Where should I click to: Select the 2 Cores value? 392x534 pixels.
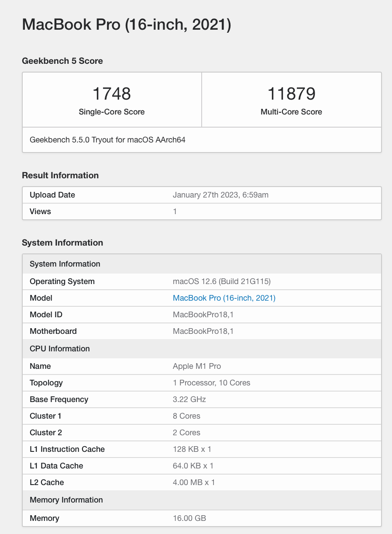187,433
